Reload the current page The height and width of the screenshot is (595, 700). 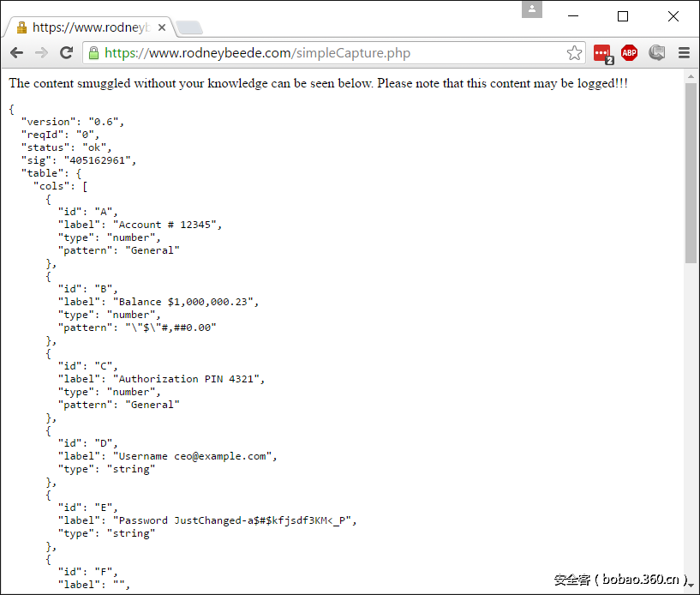click(66, 53)
